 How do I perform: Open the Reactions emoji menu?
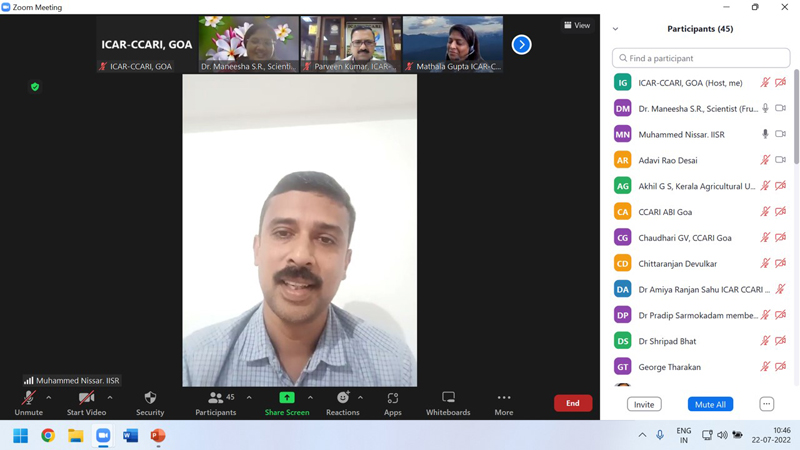(343, 397)
